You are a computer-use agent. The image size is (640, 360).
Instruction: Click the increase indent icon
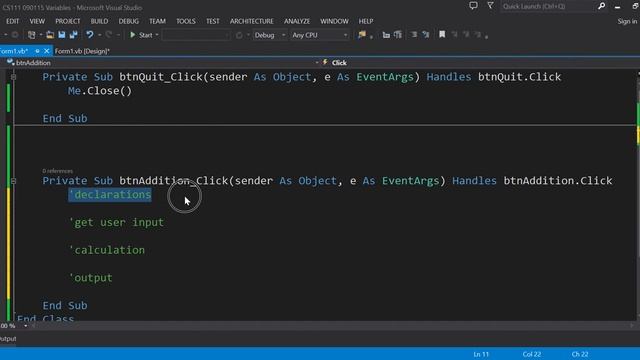pyautogui.click(x=398, y=35)
